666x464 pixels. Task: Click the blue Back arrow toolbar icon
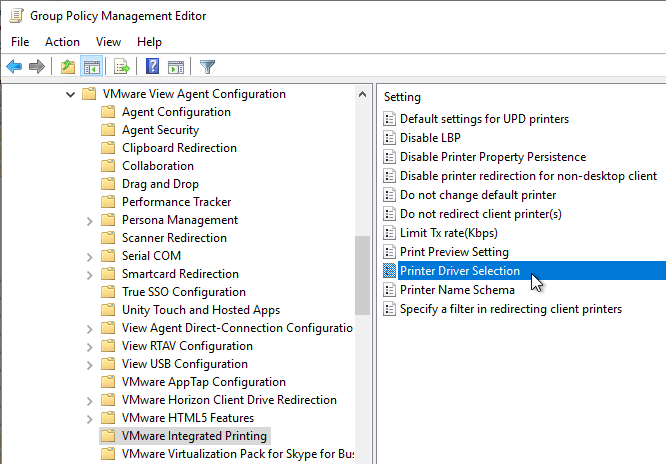[x=14, y=67]
